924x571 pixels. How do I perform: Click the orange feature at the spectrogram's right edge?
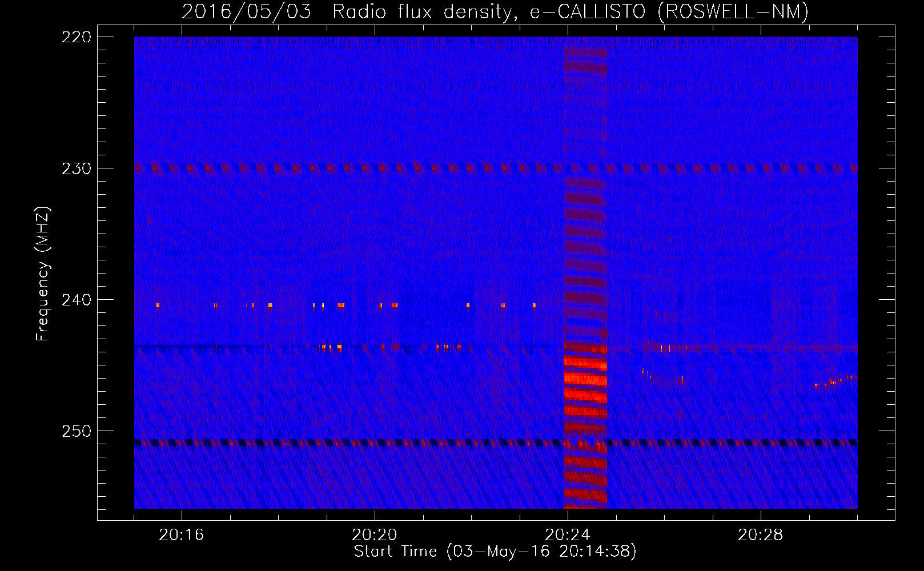click(x=836, y=381)
